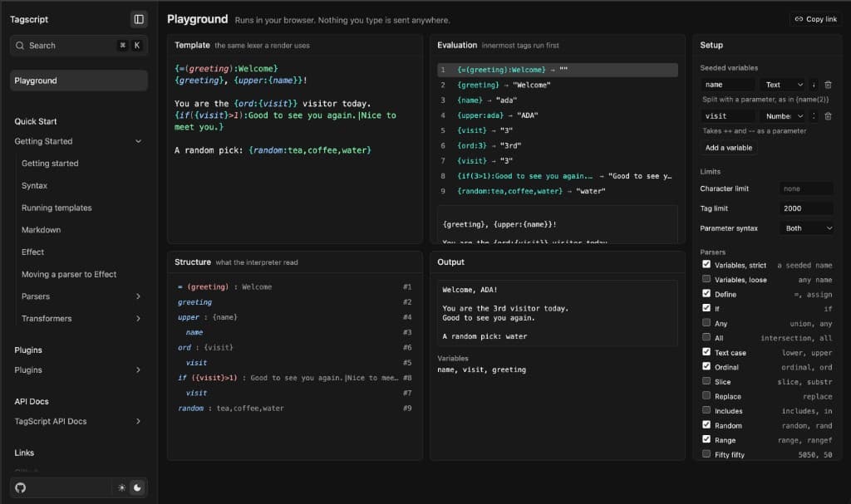Screen dimensions: 851x504
Task: Uncheck the If parser
Action: tap(706, 307)
